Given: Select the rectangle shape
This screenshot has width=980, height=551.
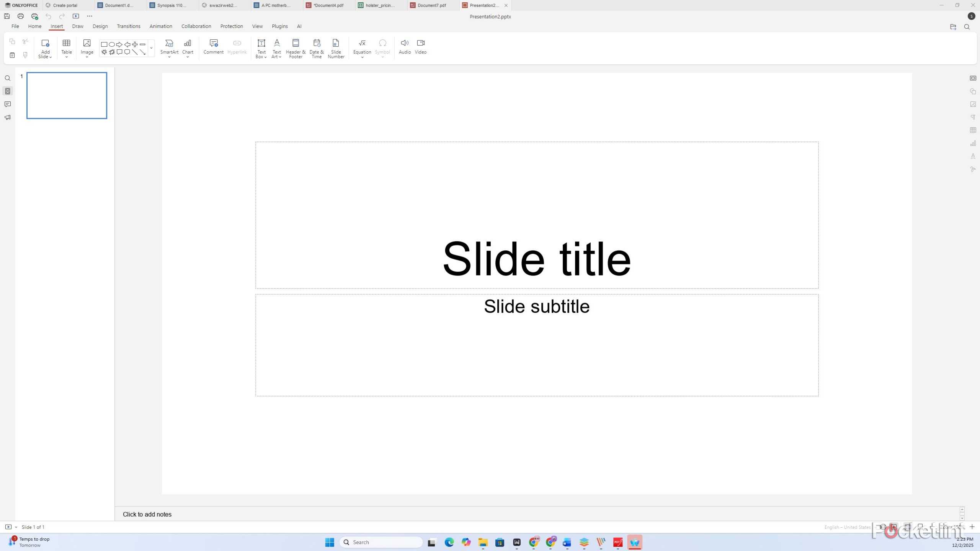Looking at the screenshot, I should [x=104, y=44].
